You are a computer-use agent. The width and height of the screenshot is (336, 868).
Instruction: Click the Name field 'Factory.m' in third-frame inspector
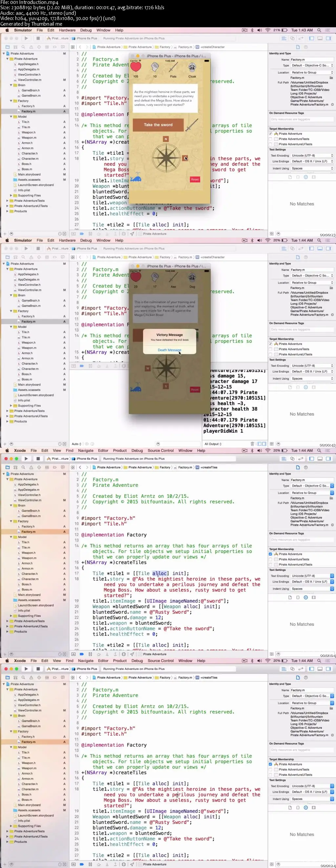click(312, 480)
